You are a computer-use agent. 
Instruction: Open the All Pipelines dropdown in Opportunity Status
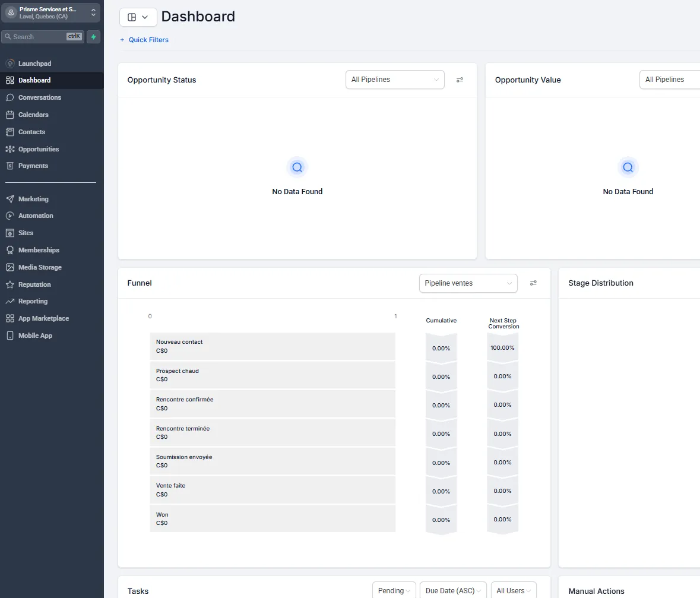[x=394, y=80]
